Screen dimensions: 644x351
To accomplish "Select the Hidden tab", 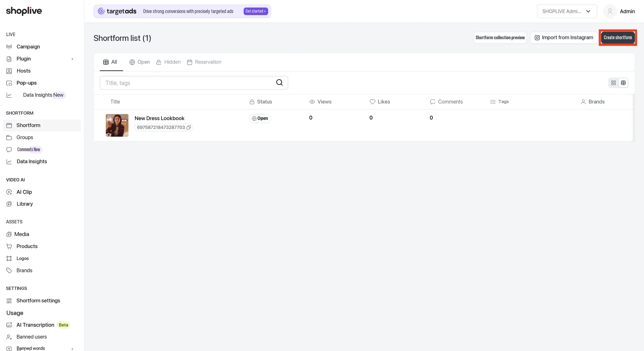I will pyautogui.click(x=168, y=62).
